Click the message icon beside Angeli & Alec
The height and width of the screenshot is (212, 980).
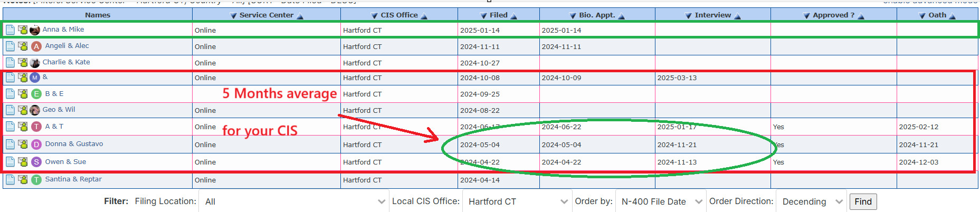23,46
